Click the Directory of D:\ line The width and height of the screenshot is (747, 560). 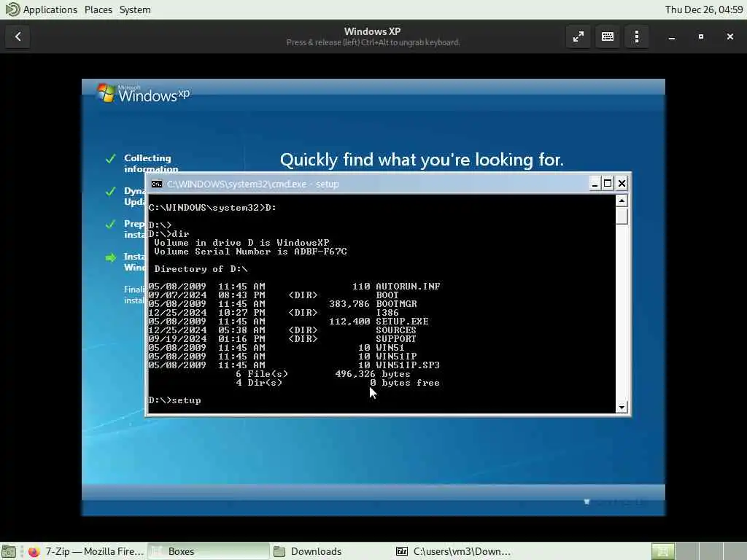201,269
